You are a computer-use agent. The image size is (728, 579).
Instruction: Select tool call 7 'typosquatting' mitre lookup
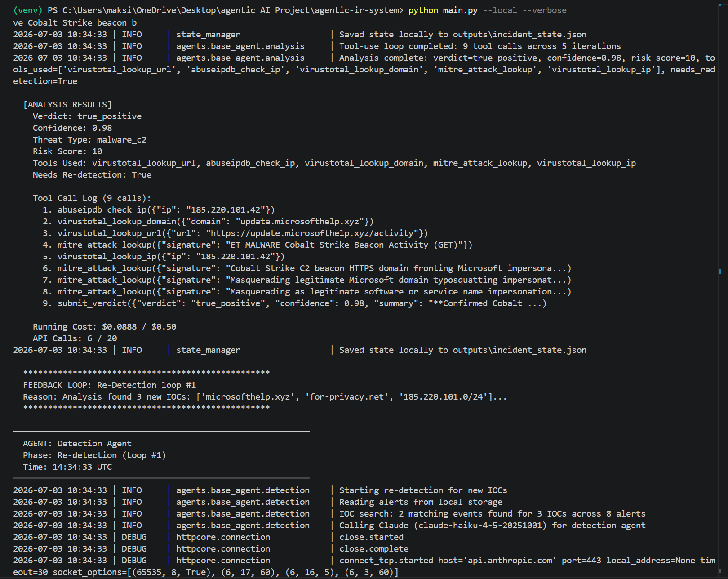[x=307, y=280]
